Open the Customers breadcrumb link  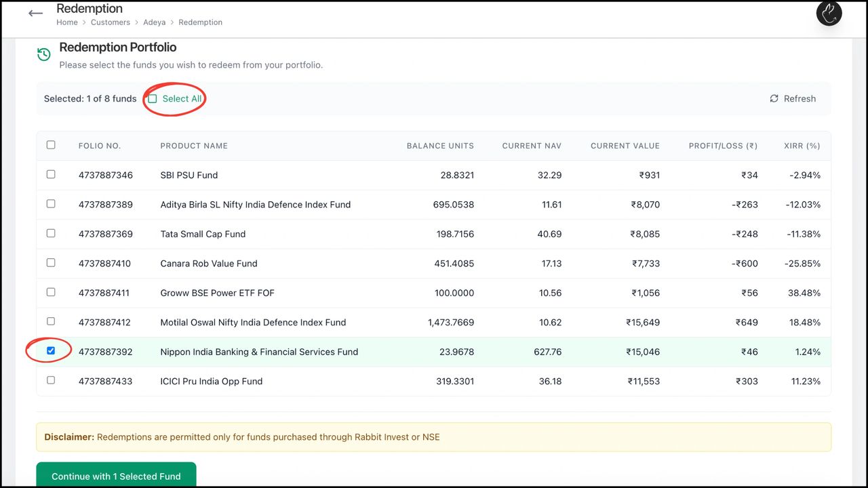click(x=111, y=22)
